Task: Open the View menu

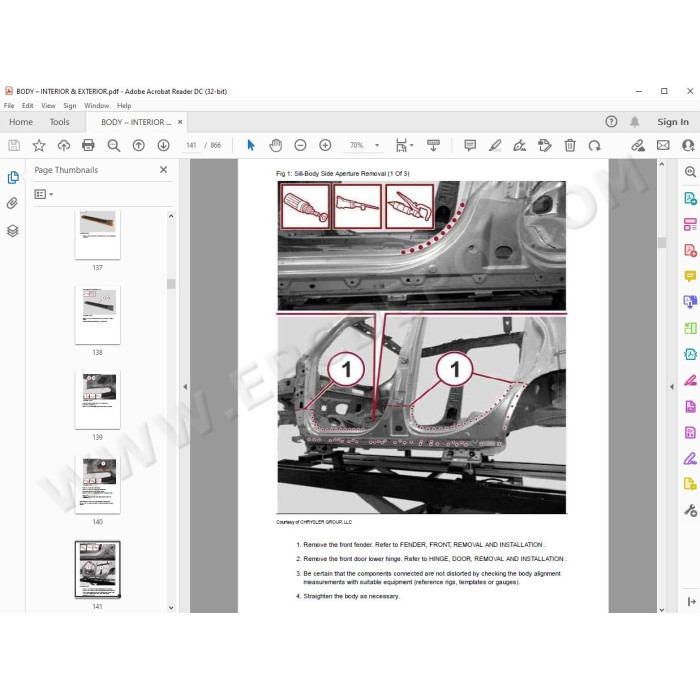Action: click(48, 106)
